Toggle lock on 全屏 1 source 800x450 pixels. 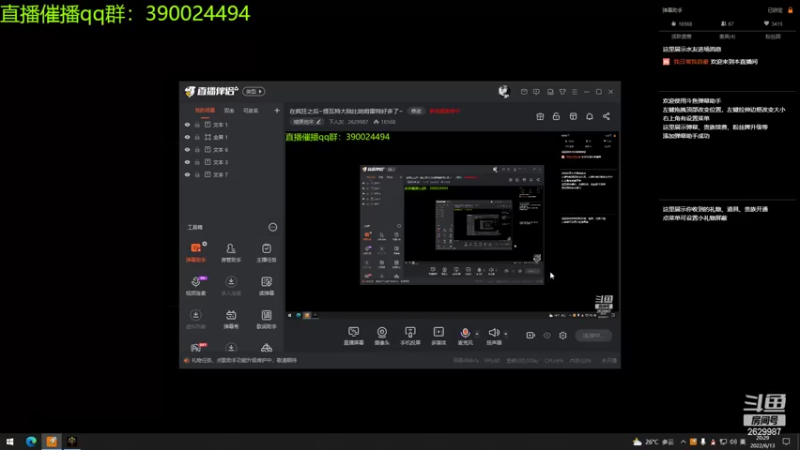click(x=197, y=137)
